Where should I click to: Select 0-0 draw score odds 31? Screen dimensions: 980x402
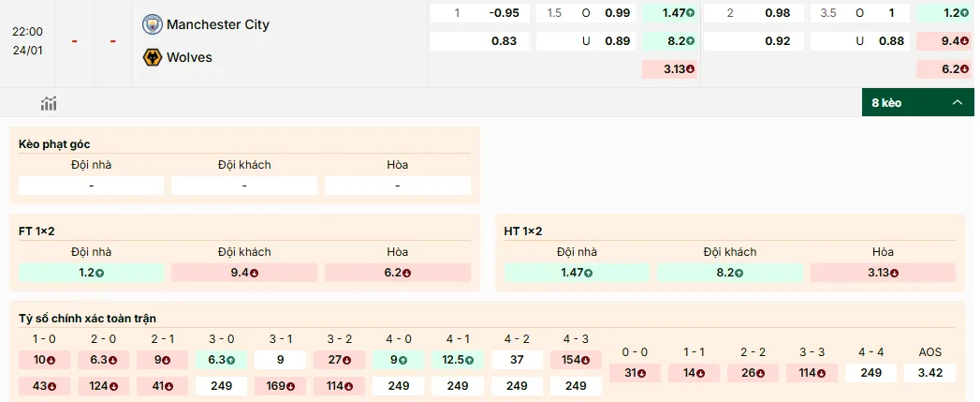635,373
